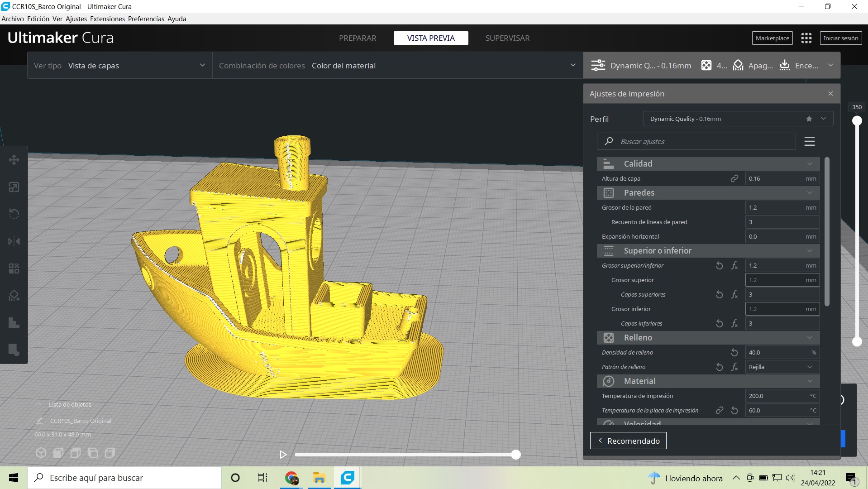Screen dimensions: 868x489
Task: Click the top handle of layer slider
Action: 857,121
